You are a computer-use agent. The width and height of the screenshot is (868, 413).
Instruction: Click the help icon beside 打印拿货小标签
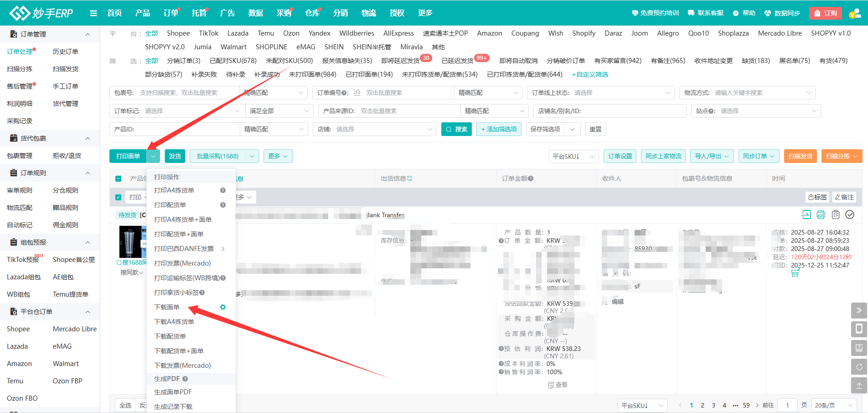click(x=202, y=293)
